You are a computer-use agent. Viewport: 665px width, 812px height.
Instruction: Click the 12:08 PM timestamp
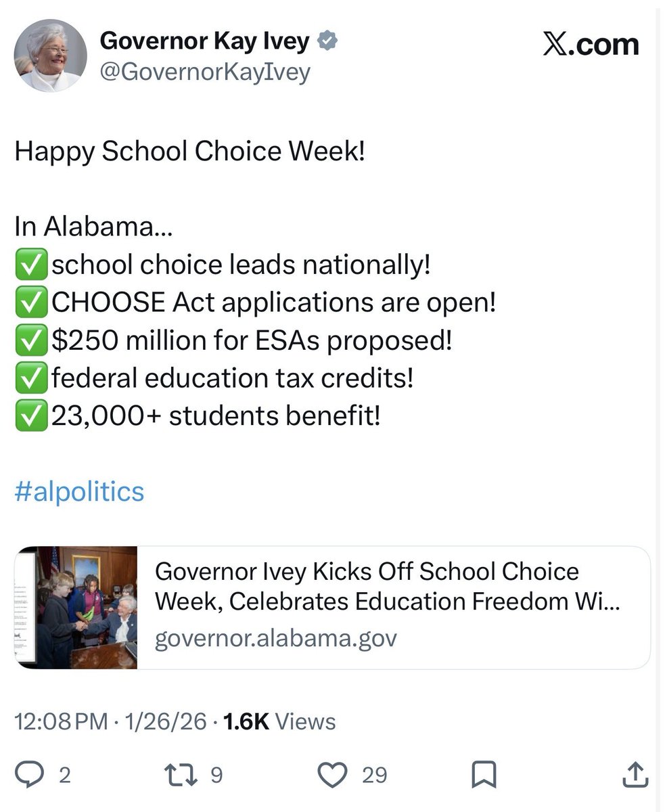pos(62,721)
